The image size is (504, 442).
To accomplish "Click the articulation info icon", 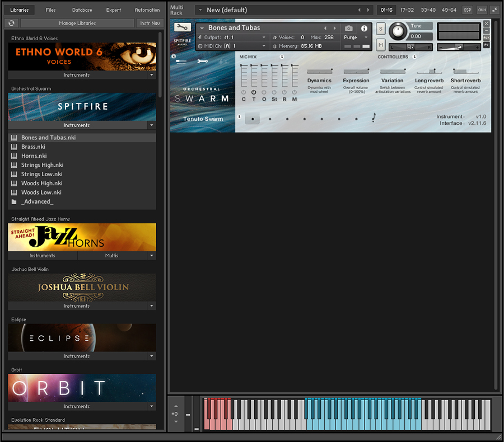I will tap(239, 116).
